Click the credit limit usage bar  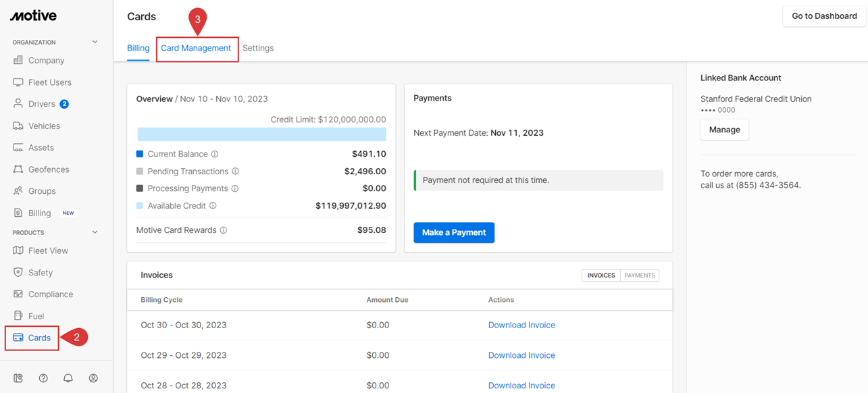(261, 134)
